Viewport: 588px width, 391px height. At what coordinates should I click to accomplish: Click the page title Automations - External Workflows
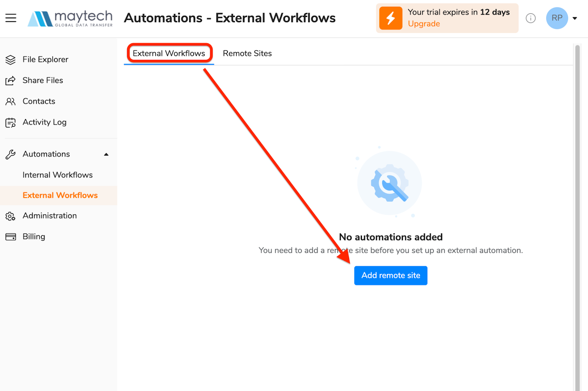[x=230, y=18]
